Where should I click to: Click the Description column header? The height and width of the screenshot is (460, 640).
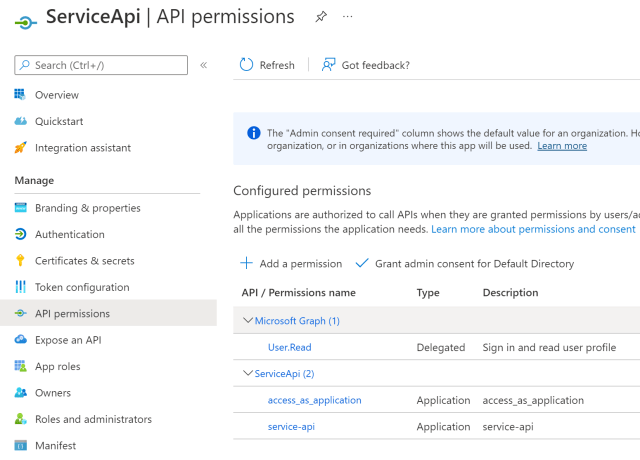point(511,293)
